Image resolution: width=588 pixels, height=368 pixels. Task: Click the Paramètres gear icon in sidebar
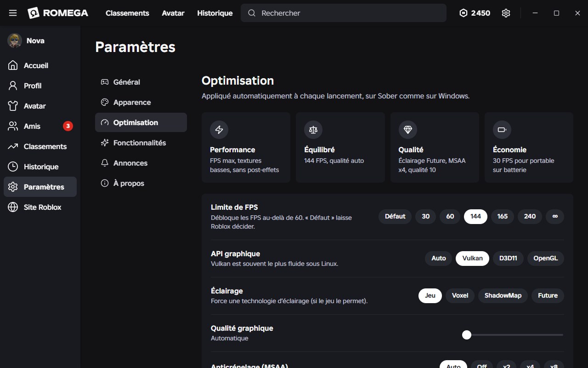[13, 187]
